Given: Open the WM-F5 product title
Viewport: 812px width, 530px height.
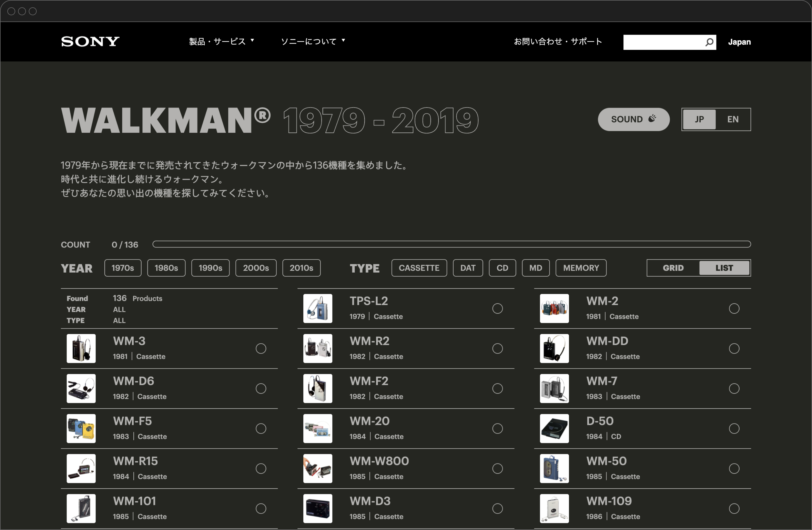Looking at the screenshot, I should click(133, 421).
